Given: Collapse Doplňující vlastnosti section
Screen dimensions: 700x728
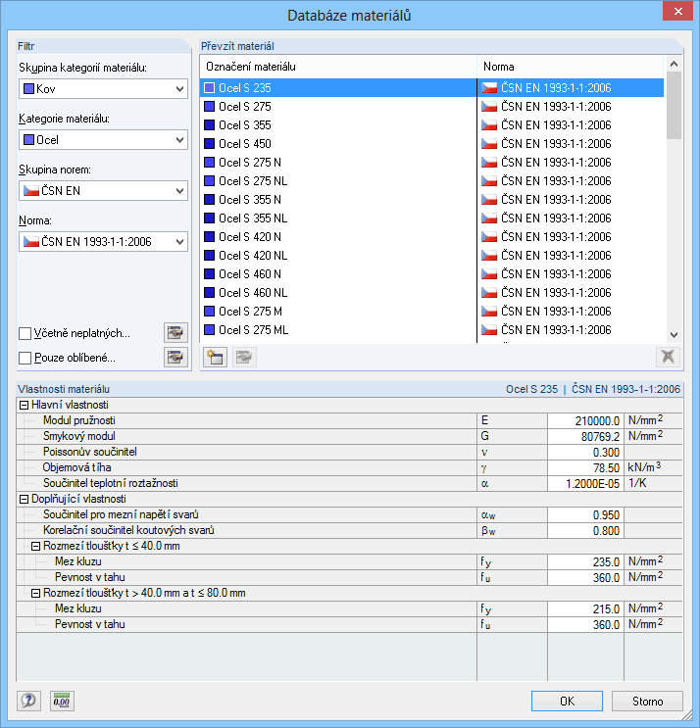Looking at the screenshot, I should pos(25,499).
